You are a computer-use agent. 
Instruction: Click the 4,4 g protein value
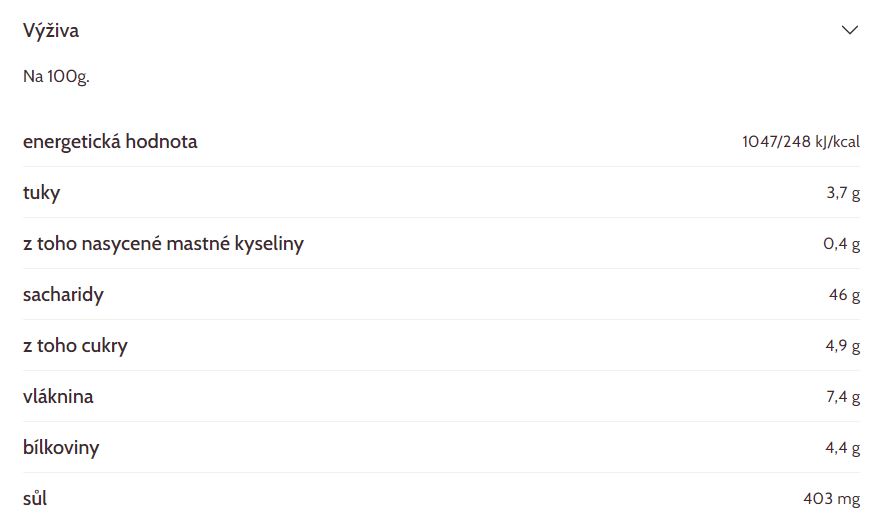click(843, 448)
